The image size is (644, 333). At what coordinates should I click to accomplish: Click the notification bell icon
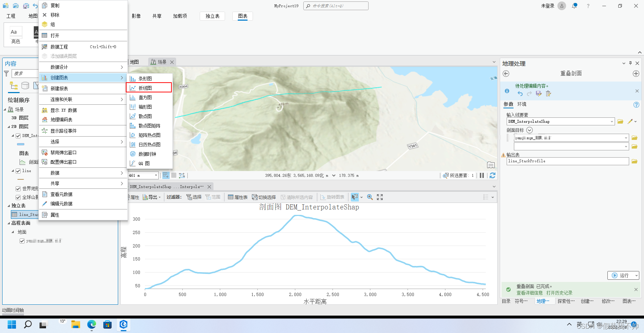click(x=574, y=6)
